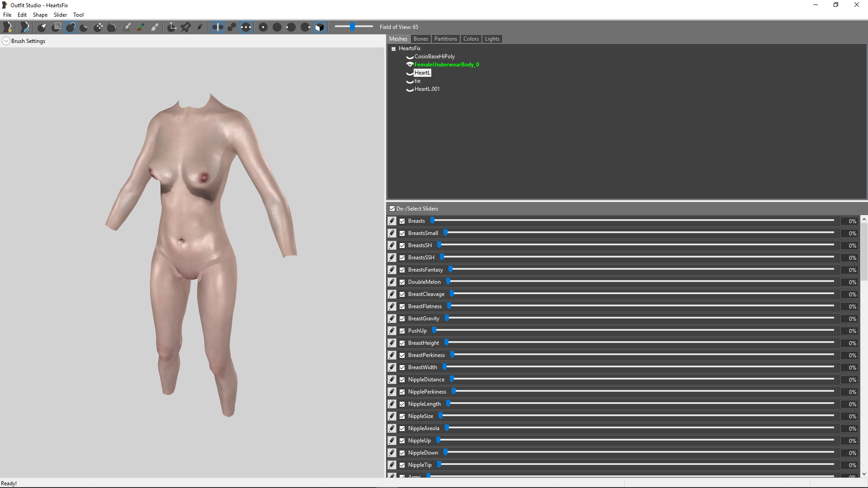
Task: Select the HeartL mesh
Action: click(x=422, y=73)
